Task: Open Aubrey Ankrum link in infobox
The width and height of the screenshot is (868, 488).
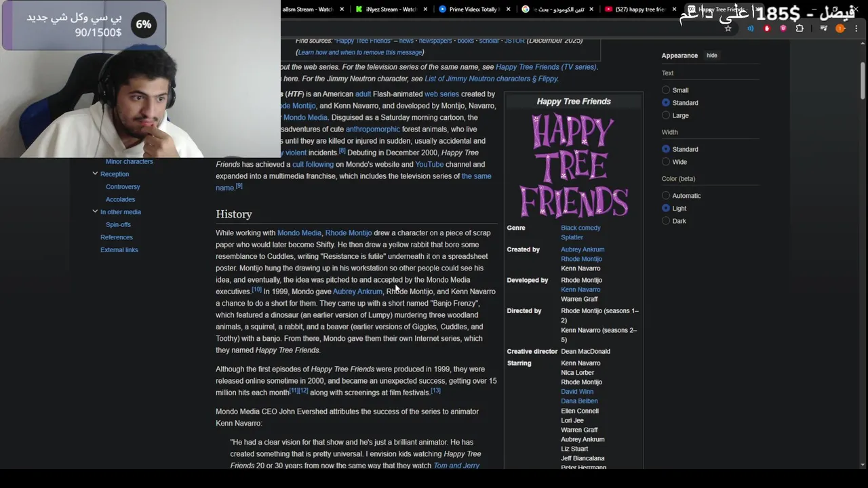Action: click(583, 249)
